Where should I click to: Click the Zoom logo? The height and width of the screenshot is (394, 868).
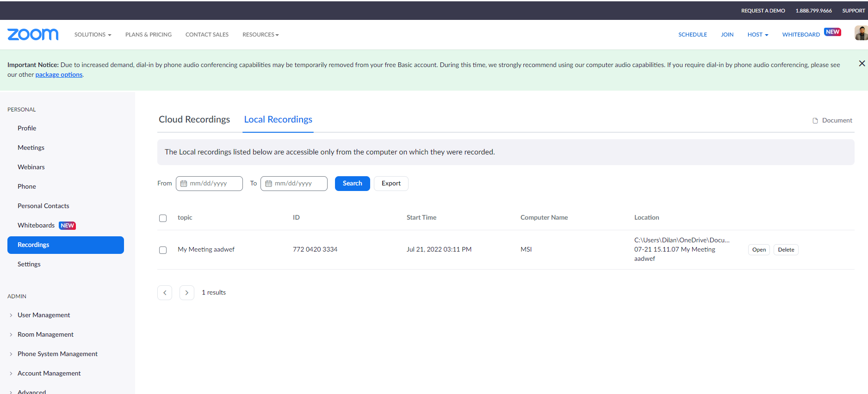coord(33,34)
